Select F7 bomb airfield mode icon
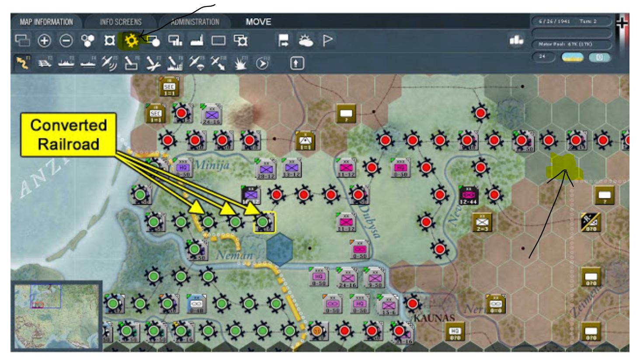The image size is (640, 364). tap(153, 63)
